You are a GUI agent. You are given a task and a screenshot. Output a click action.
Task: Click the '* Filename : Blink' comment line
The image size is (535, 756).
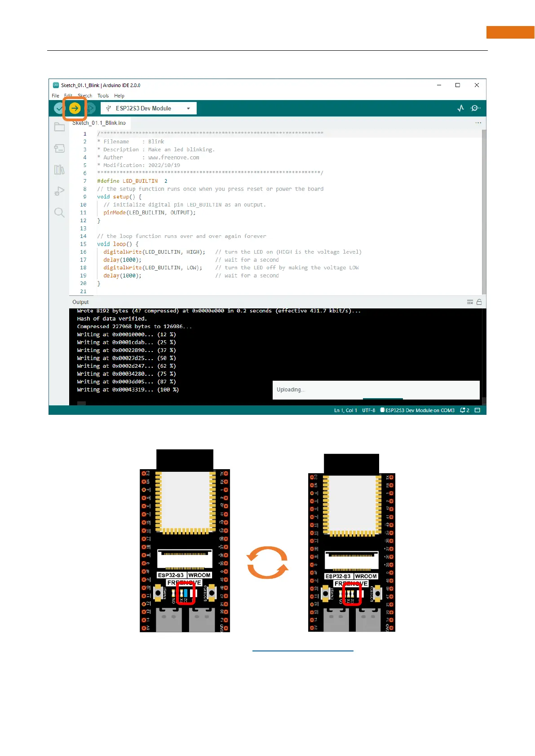131,141
